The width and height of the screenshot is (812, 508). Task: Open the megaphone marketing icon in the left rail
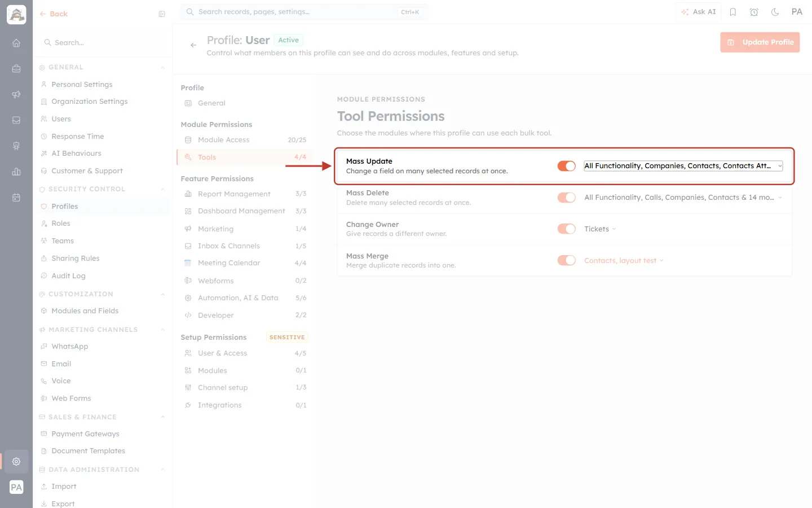pyautogui.click(x=16, y=94)
